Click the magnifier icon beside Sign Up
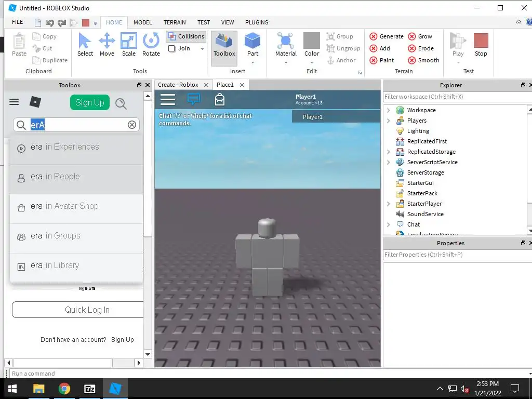532x399 pixels. tap(121, 103)
